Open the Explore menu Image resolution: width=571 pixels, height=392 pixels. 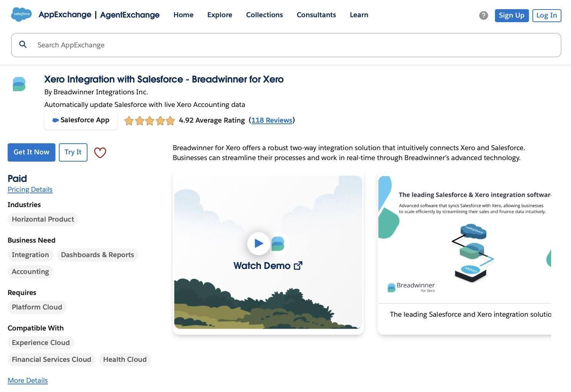(x=219, y=15)
